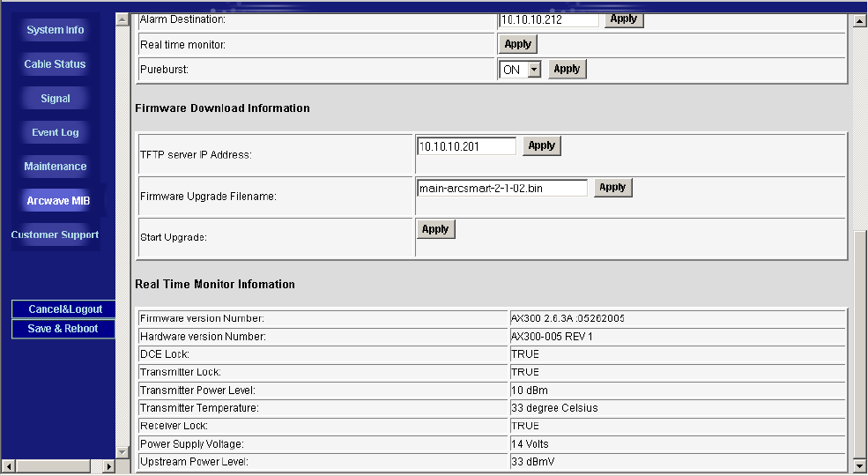The width and height of the screenshot is (868, 476).
Task: View the Event Log page
Action: (x=56, y=132)
